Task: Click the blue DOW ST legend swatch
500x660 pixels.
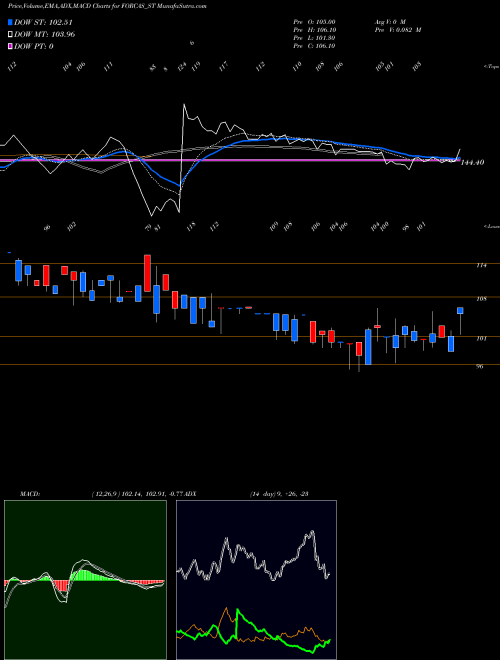Action: tap(10, 22)
